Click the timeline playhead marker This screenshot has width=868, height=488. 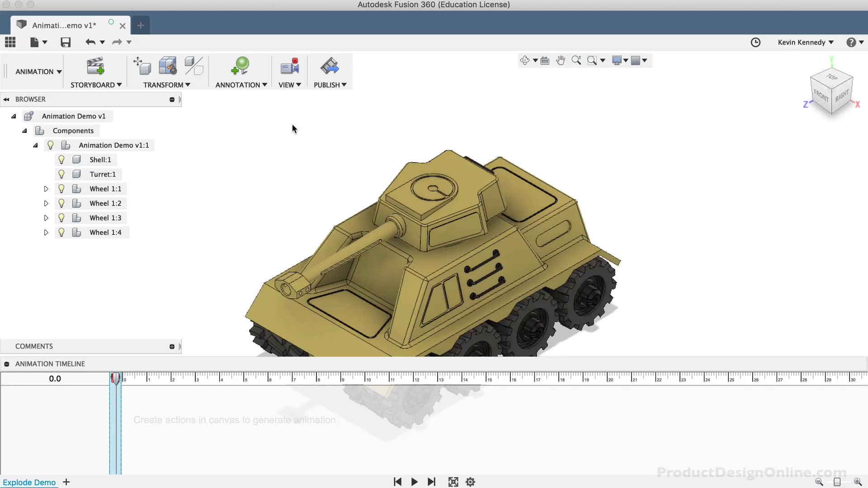click(115, 379)
